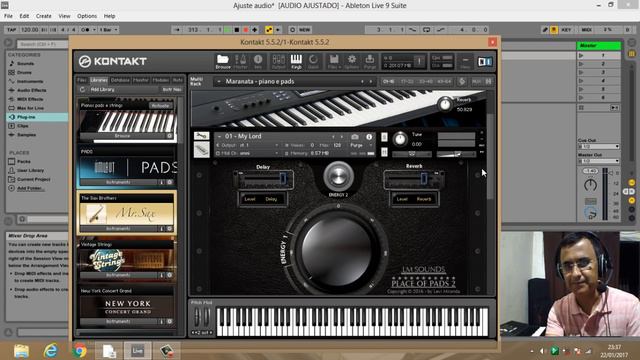Click the Kontakt Purge icon
Viewport: 640px width, 360px height.
point(370,62)
